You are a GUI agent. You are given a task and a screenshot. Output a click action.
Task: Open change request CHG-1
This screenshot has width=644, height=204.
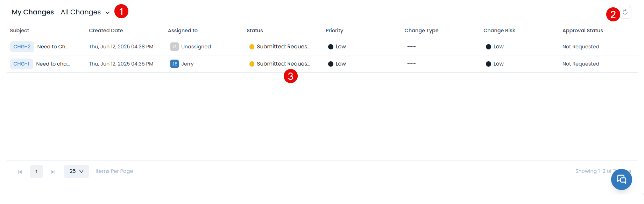click(21, 64)
